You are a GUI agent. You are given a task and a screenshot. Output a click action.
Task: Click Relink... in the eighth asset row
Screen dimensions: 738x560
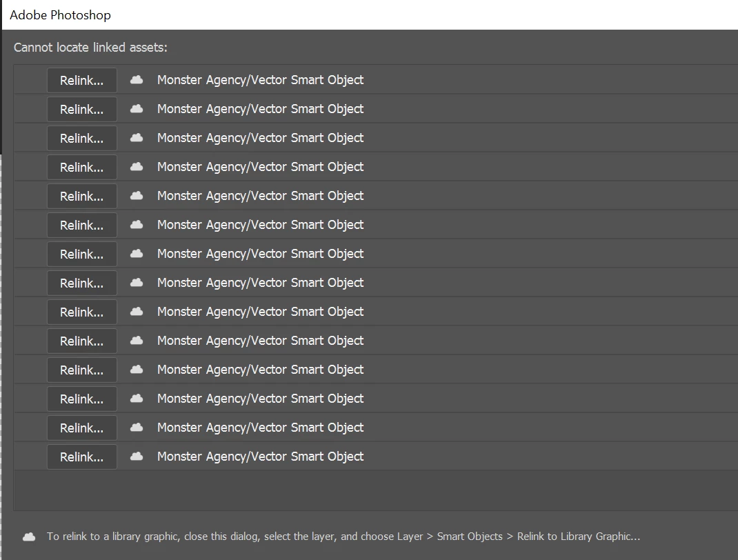coord(82,283)
